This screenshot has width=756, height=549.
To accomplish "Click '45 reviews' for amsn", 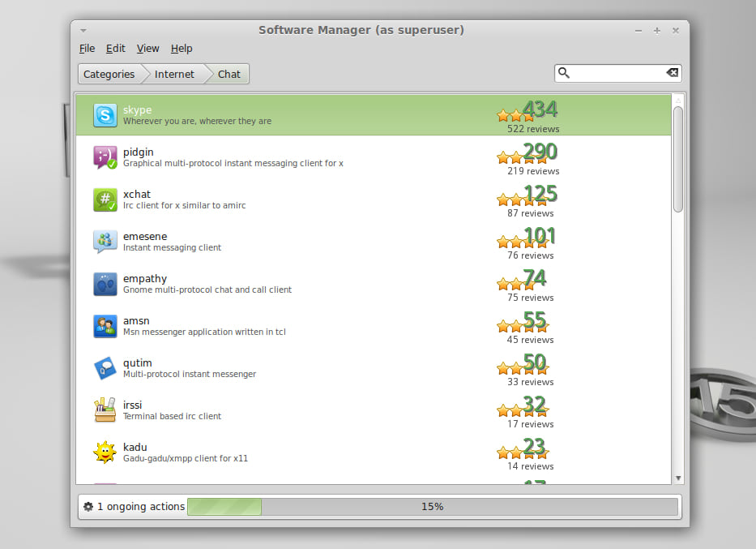I will (x=530, y=340).
